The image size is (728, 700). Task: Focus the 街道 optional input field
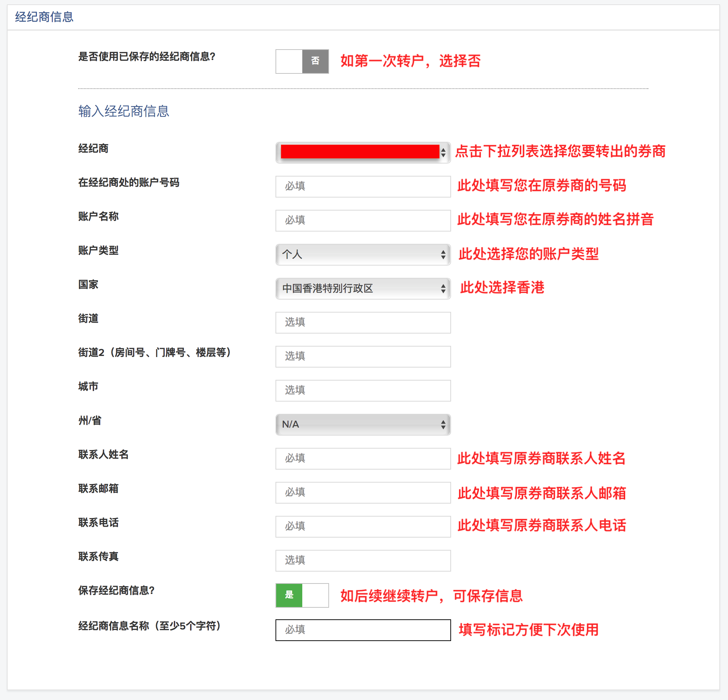click(363, 323)
